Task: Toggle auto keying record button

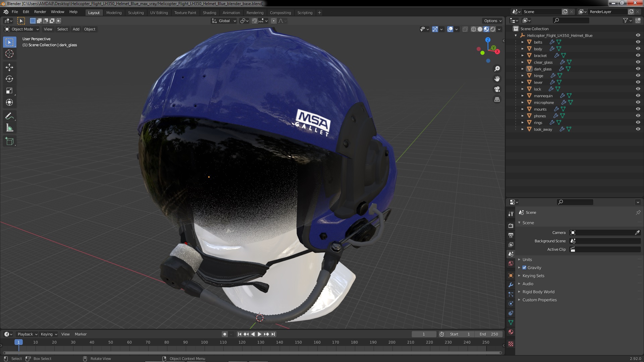Action: coord(225,334)
